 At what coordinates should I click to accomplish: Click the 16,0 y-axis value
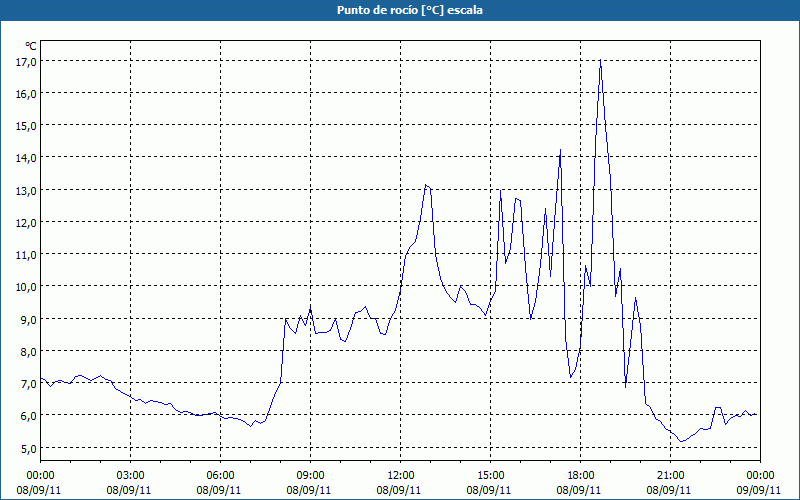26,94
